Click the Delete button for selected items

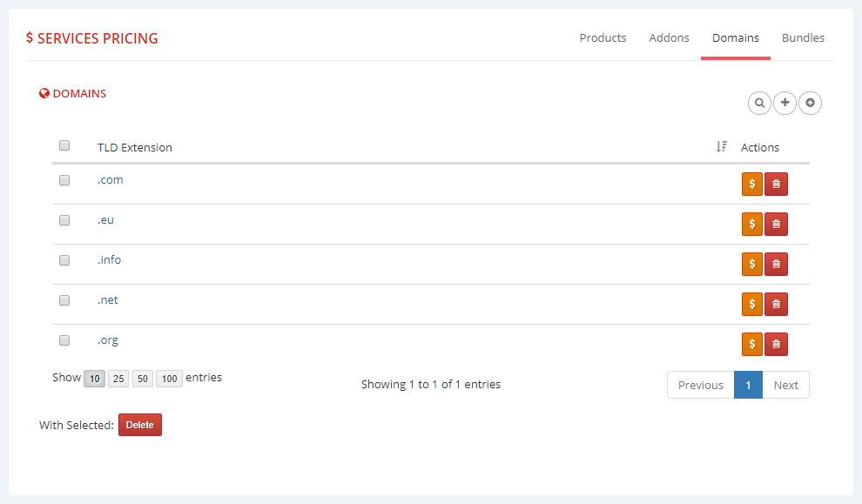coord(139,425)
